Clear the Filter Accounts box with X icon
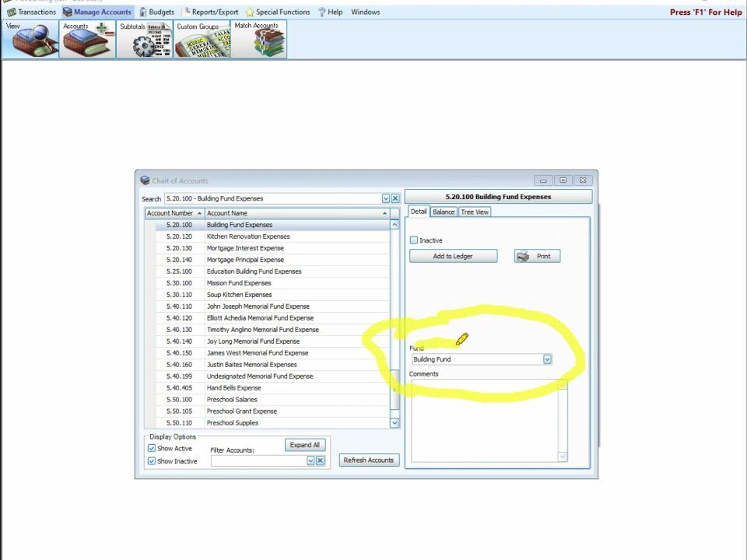Screen dimensions: 747x560 pyautogui.click(x=320, y=460)
